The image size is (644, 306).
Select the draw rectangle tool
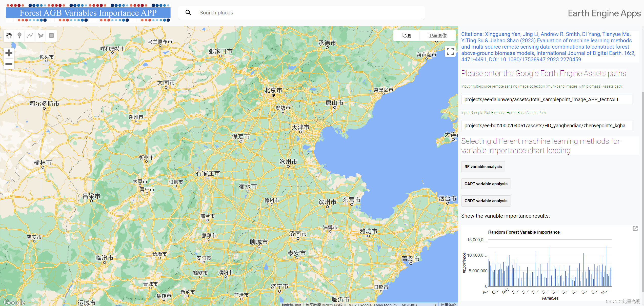click(x=51, y=36)
